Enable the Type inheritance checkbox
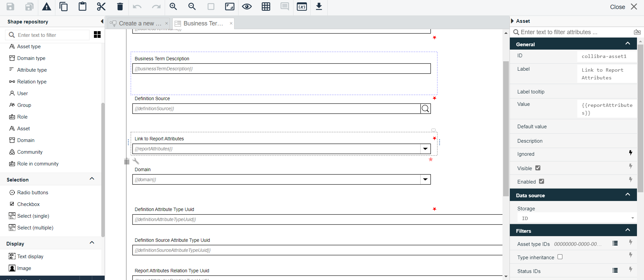Image resolution: width=644 pixels, height=280 pixels. click(x=560, y=257)
